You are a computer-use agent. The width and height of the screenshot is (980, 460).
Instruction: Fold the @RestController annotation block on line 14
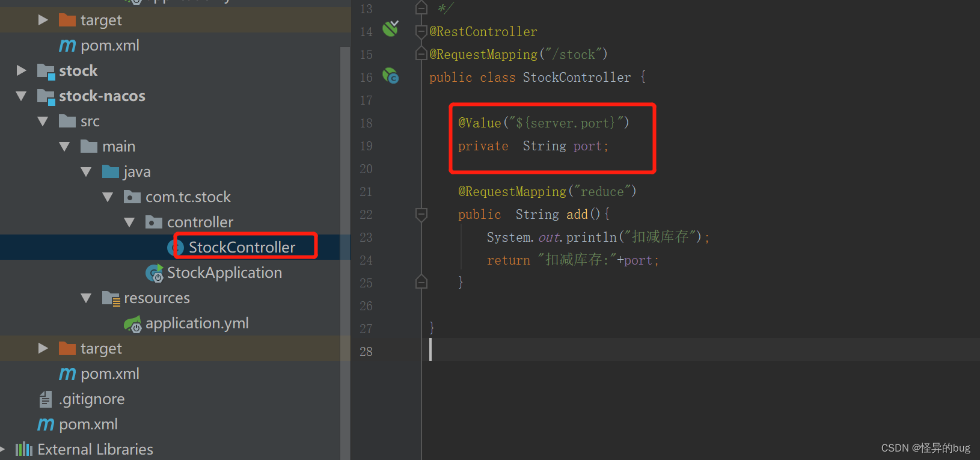tap(421, 31)
